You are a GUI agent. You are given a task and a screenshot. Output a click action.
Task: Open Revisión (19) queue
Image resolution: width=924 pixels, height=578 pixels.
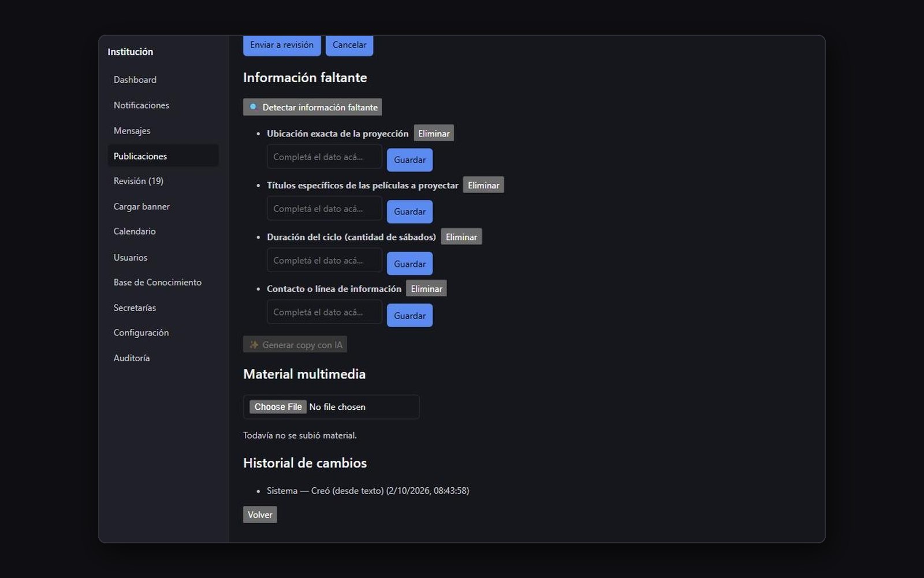[163, 181]
